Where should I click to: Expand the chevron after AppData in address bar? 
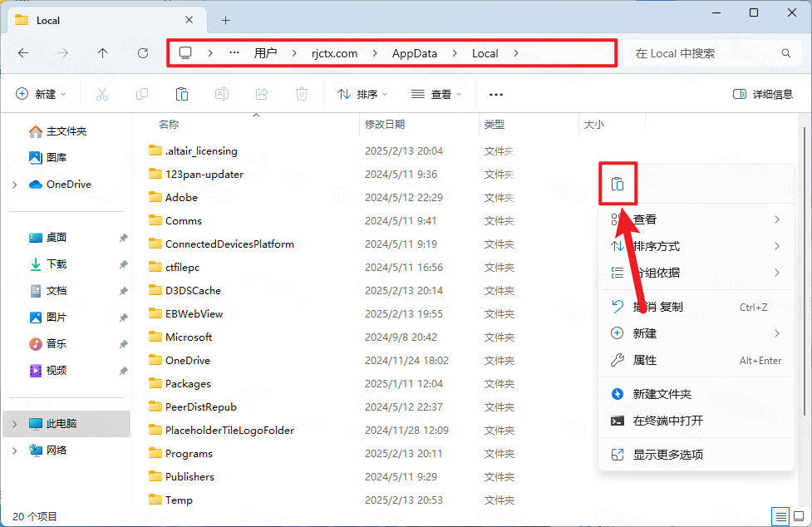click(x=454, y=53)
